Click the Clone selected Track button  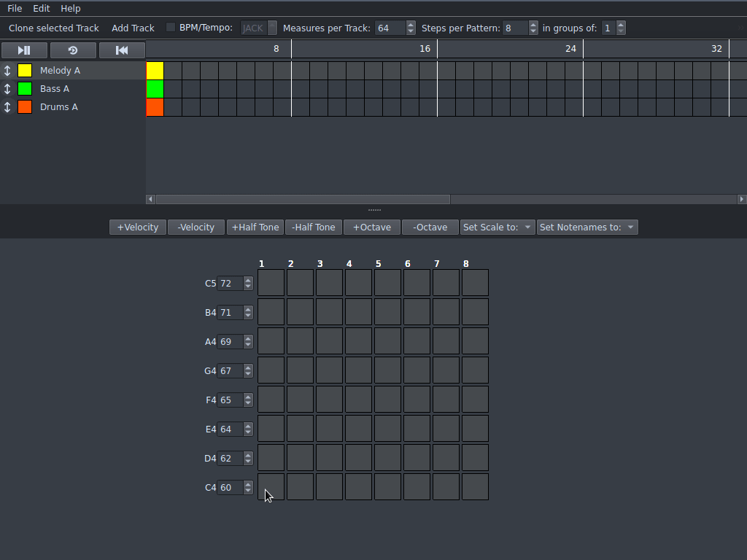pyautogui.click(x=54, y=28)
